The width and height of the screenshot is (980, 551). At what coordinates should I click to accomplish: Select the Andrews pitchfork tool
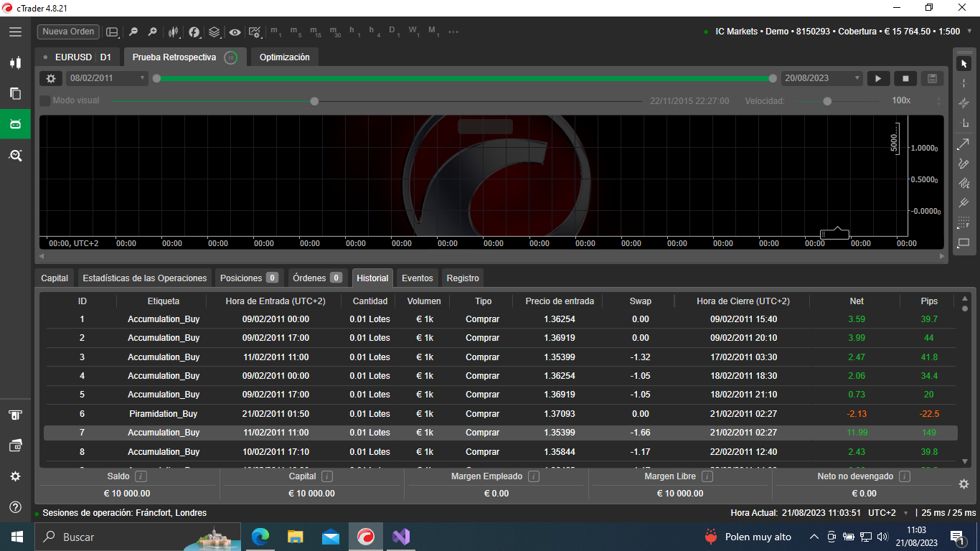tap(963, 203)
